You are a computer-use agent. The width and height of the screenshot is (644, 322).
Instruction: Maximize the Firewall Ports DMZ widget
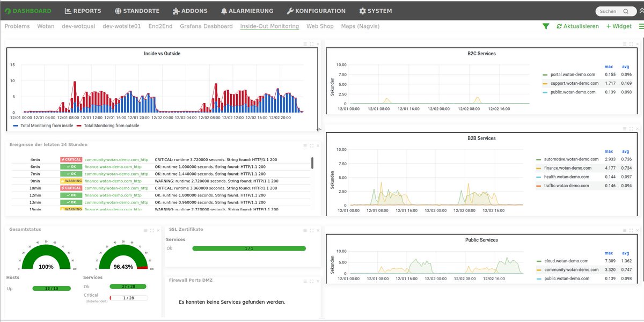click(312, 281)
